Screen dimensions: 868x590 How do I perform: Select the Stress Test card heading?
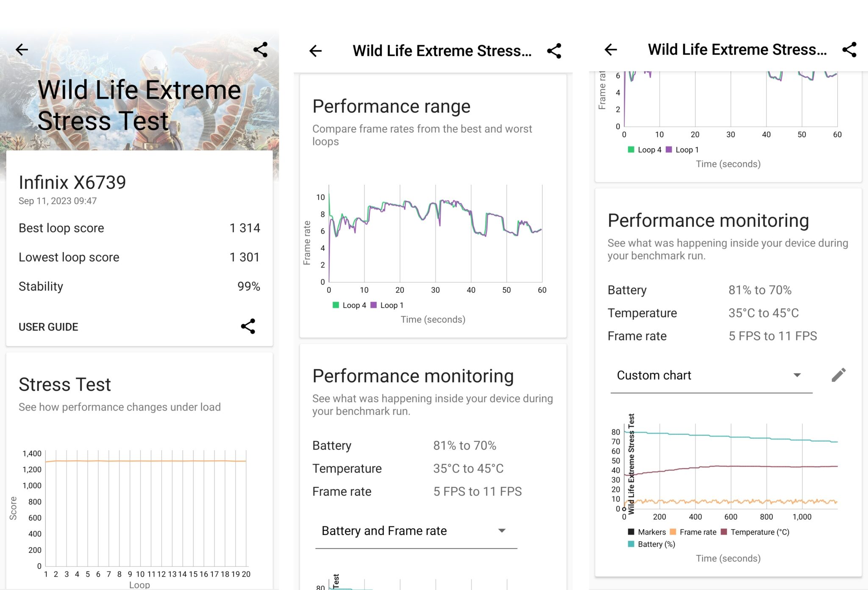(65, 385)
